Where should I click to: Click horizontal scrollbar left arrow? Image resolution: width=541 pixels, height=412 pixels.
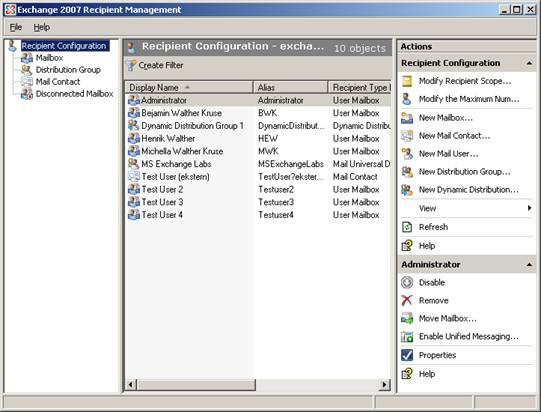pos(131,384)
